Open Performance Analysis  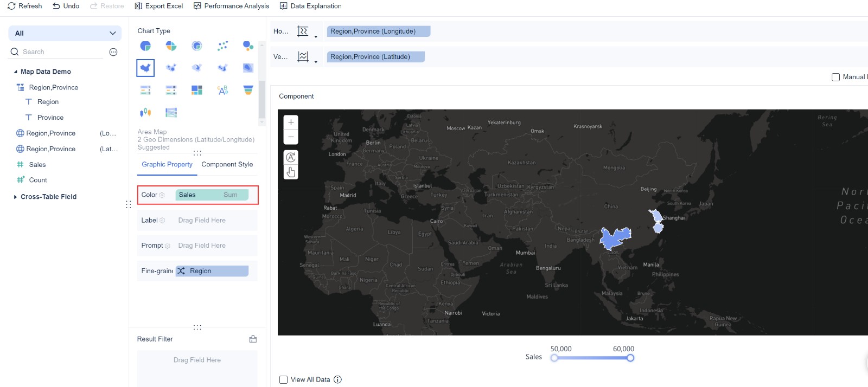(x=231, y=6)
